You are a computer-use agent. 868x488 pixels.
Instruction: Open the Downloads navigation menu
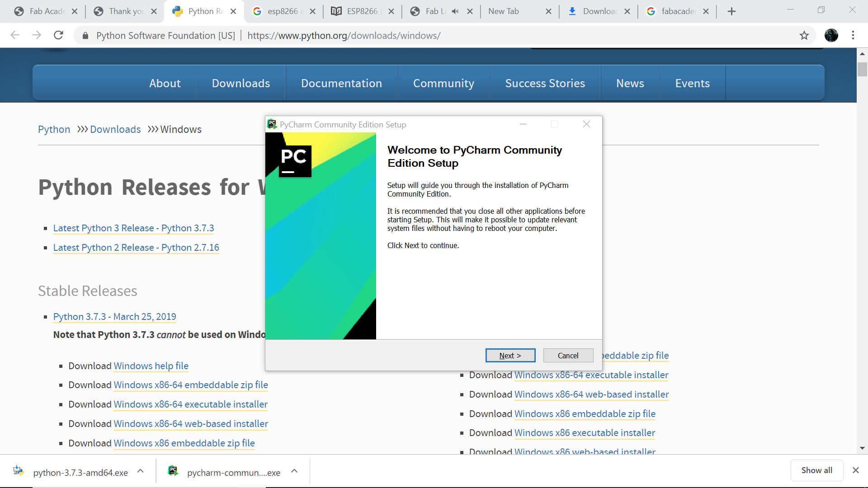[x=241, y=83]
